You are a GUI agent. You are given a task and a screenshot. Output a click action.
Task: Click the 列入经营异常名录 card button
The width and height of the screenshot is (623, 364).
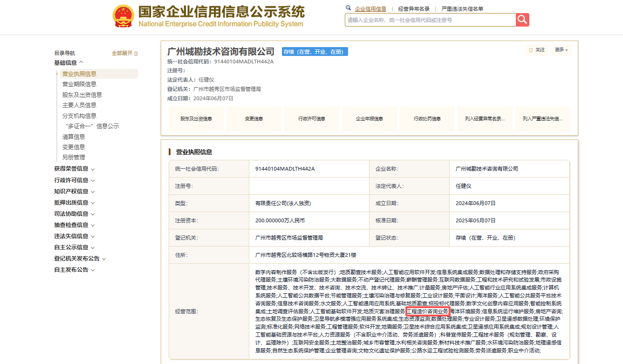(x=485, y=119)
